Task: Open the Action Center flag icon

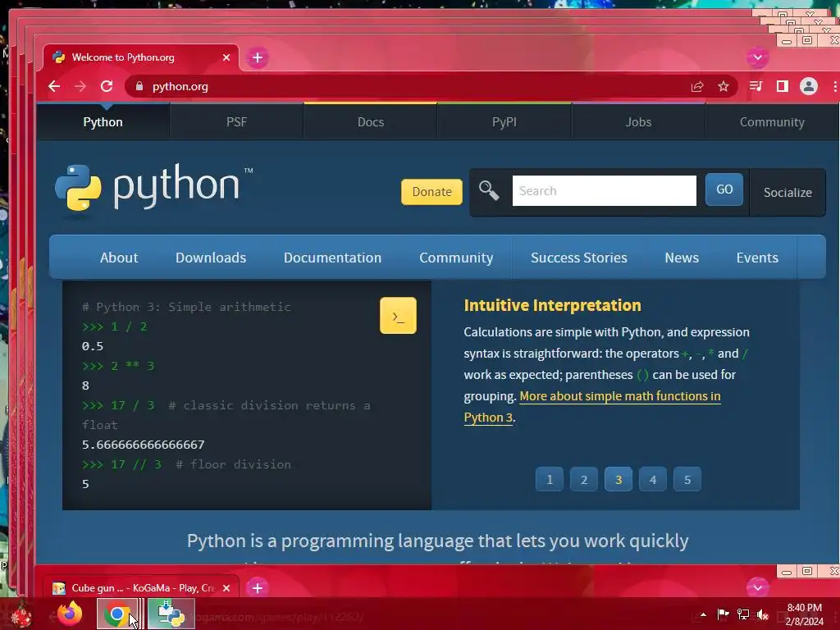Action: 723,614
